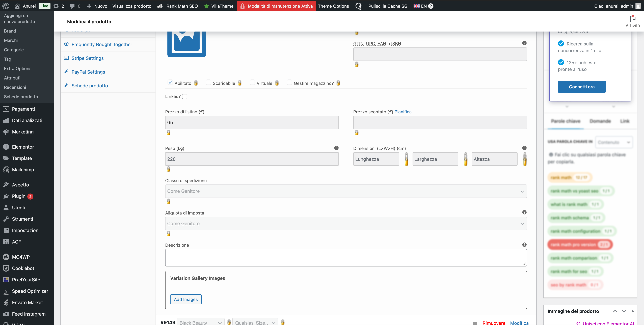Open the Attività flag icon

632,18
